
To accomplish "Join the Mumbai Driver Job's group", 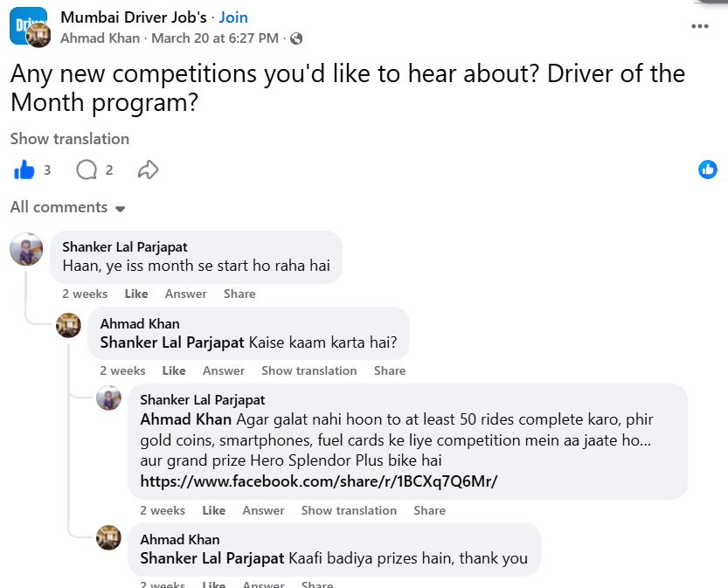I will coord(233,17).
